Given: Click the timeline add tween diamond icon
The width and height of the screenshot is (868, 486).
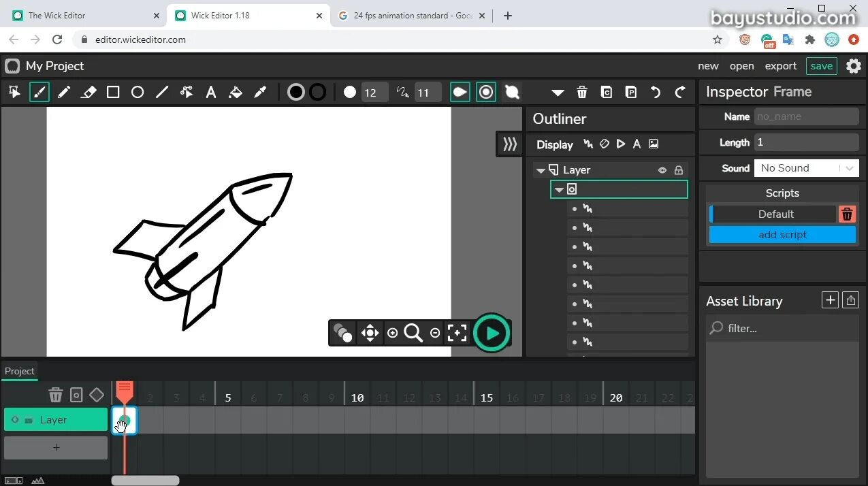Looking at the screenshot, I should point(97,395).
